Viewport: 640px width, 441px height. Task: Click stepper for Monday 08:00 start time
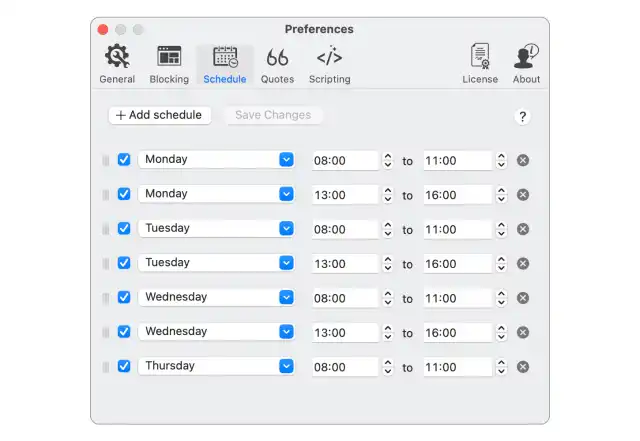[388, 160]
